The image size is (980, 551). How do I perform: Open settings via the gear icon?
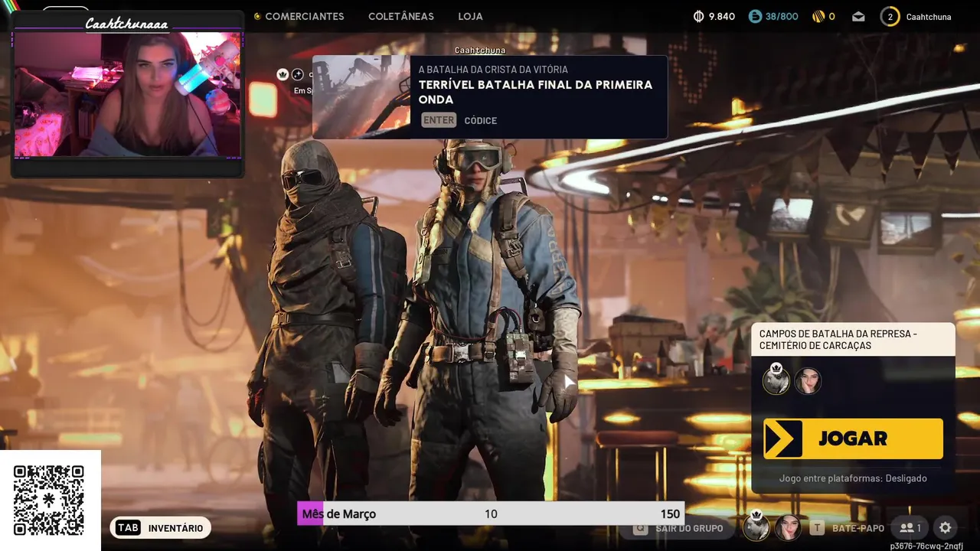click(x=945, y=527)
